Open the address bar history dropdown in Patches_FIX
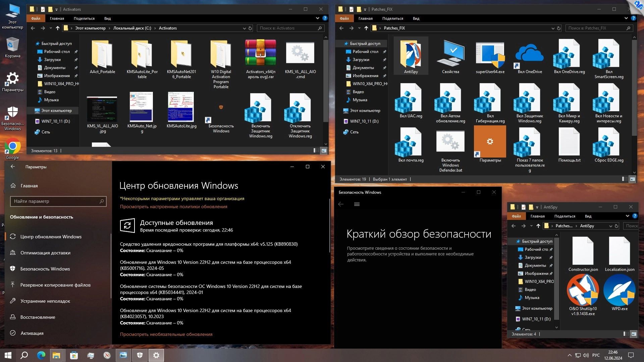Screen dimensions: 644x362 [553, 28]
